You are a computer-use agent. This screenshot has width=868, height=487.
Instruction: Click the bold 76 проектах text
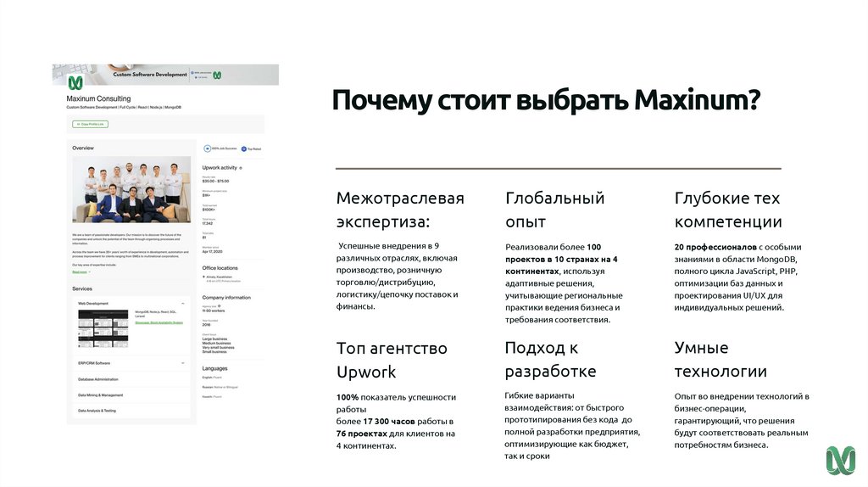361,434
